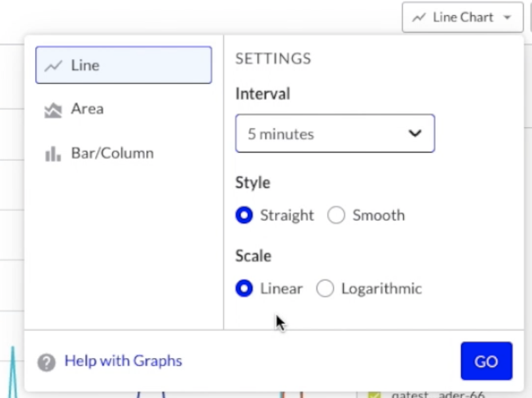Viewport: 532px width, 398px height.
Task: Open the Help with Graphs link
Action: point(123,361)
